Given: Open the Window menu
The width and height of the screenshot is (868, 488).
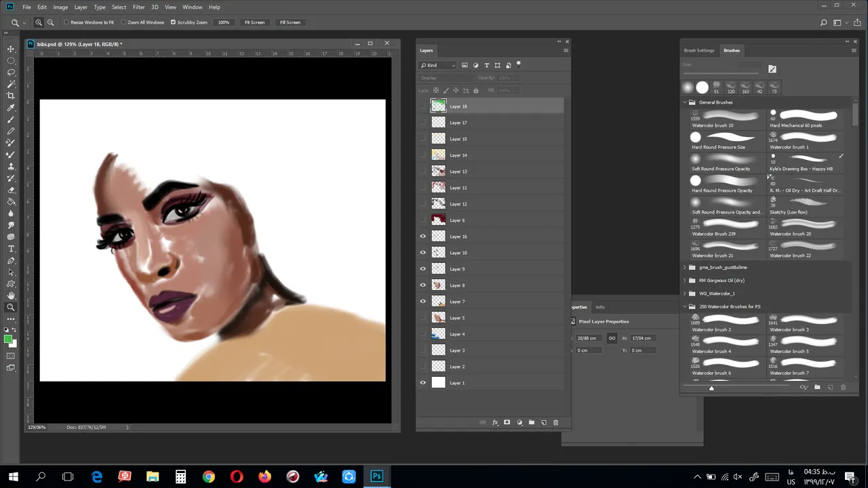Looking at the screenshot, I should point(192,7).
